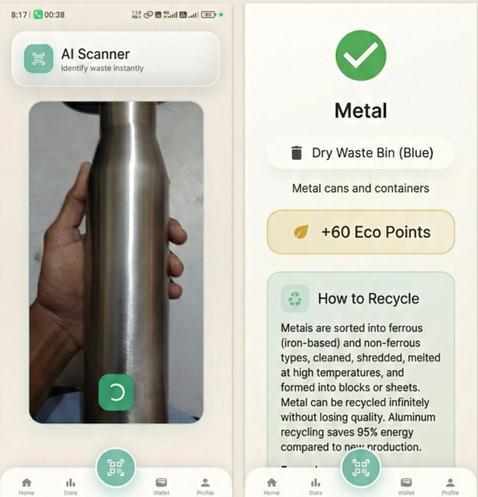Open Wallet tab in left screen
The height and width of the screenshot is (497, 478).
(x=161, y=486)
